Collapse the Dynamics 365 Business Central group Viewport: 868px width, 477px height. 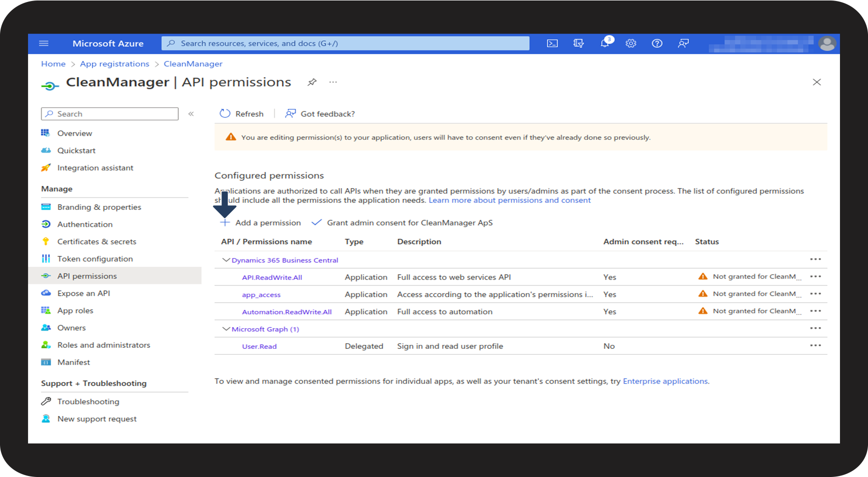point(226,260)
